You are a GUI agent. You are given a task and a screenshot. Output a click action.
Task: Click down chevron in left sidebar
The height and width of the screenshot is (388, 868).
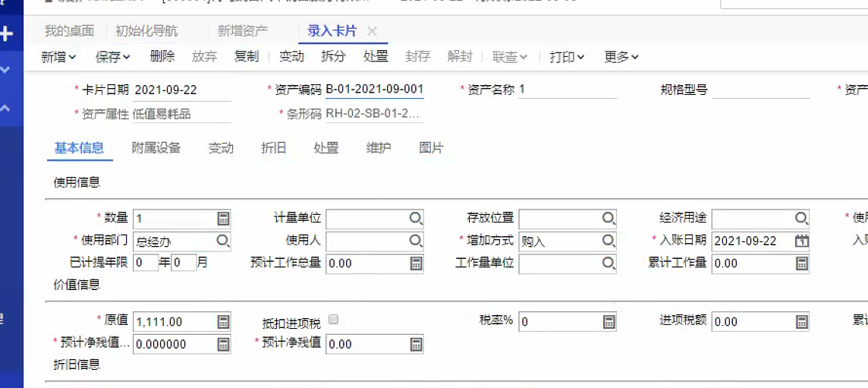(5, 70)
